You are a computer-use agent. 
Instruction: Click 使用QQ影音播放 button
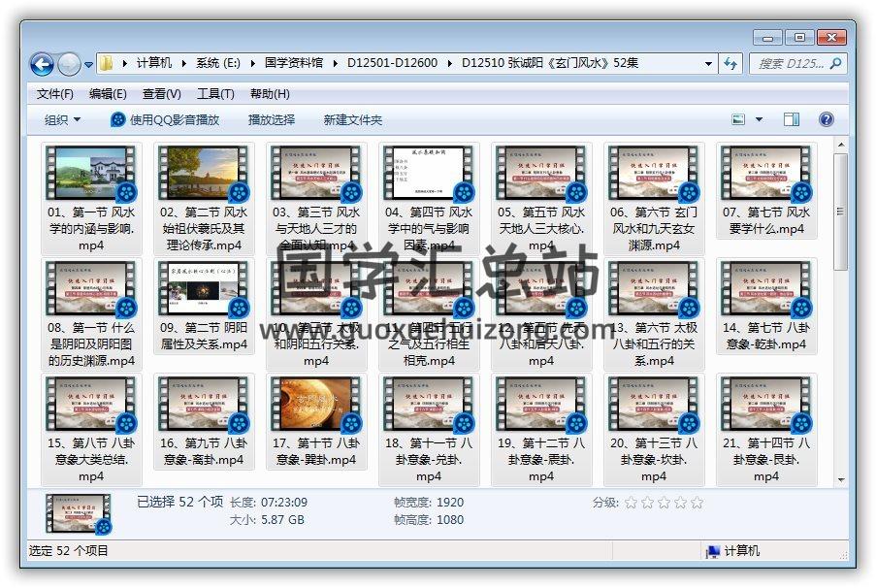coord(165,119)
